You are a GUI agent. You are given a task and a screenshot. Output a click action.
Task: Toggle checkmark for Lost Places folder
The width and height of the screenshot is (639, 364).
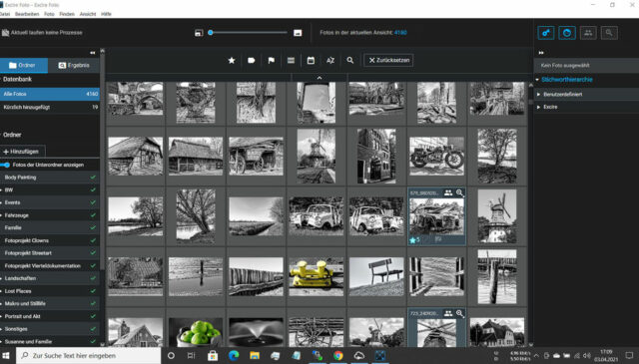(93, 291)
